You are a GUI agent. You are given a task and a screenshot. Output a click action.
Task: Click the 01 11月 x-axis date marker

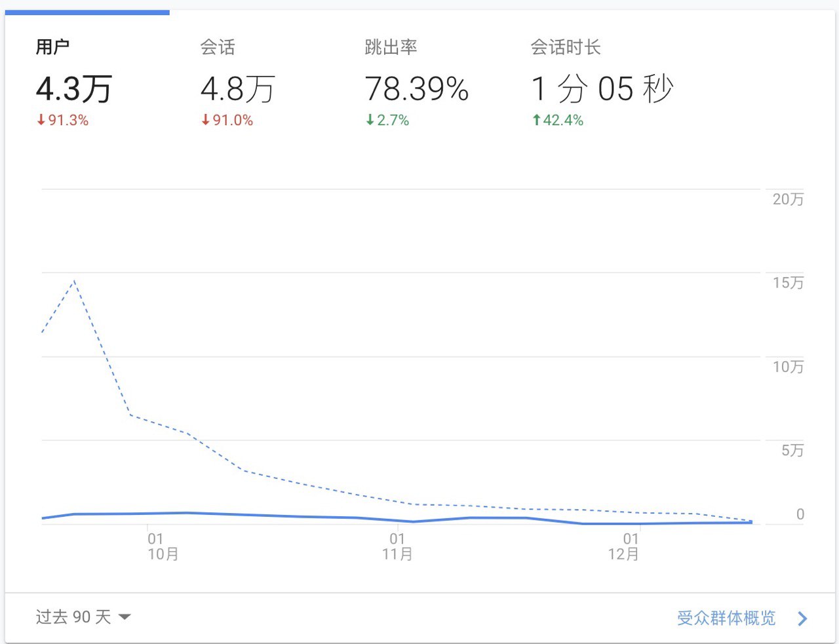tap(397, 546)
